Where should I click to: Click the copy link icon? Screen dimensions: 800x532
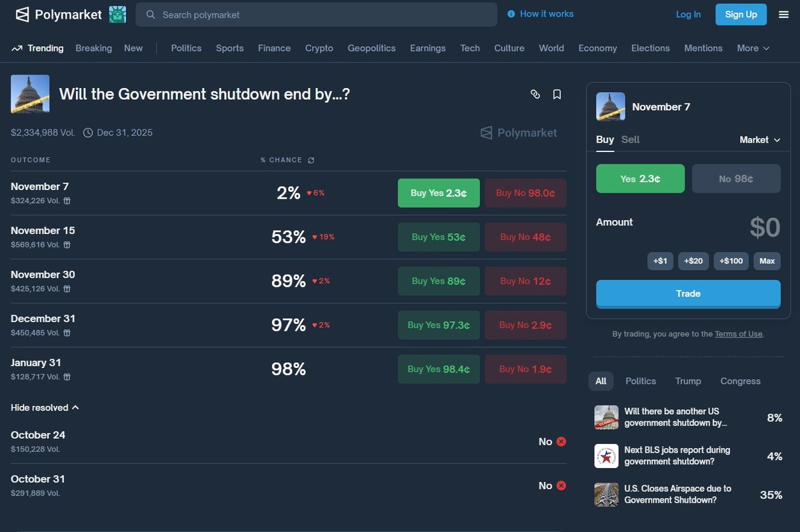pos(535,95)
